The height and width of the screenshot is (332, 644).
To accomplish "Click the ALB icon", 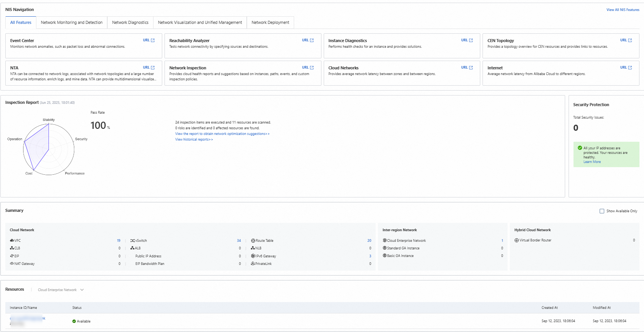I will [x=133, y=248].
